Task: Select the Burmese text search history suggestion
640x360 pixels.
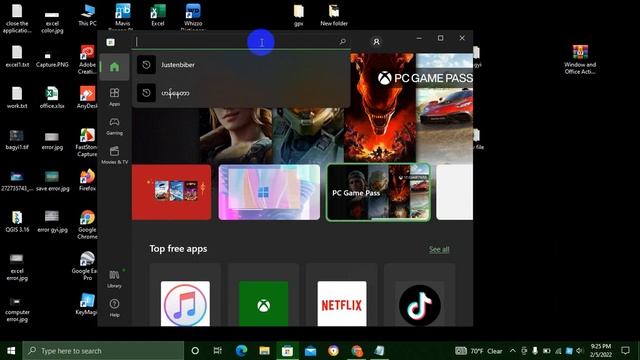Action: 241,93
